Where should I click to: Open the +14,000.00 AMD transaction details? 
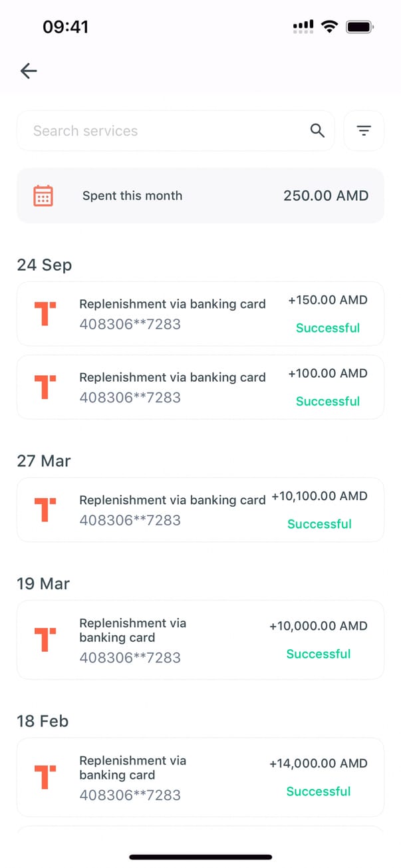[x=200, y=777]
